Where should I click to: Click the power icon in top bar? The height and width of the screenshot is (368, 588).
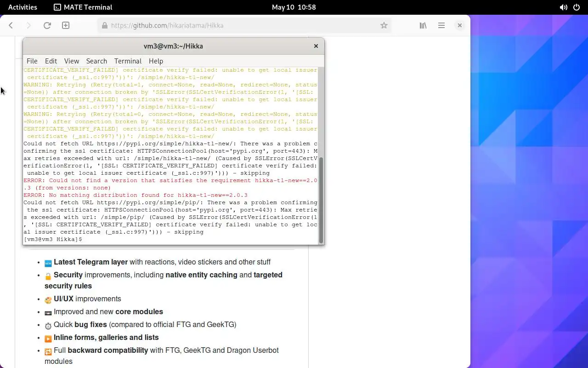[x=577, y=7]
